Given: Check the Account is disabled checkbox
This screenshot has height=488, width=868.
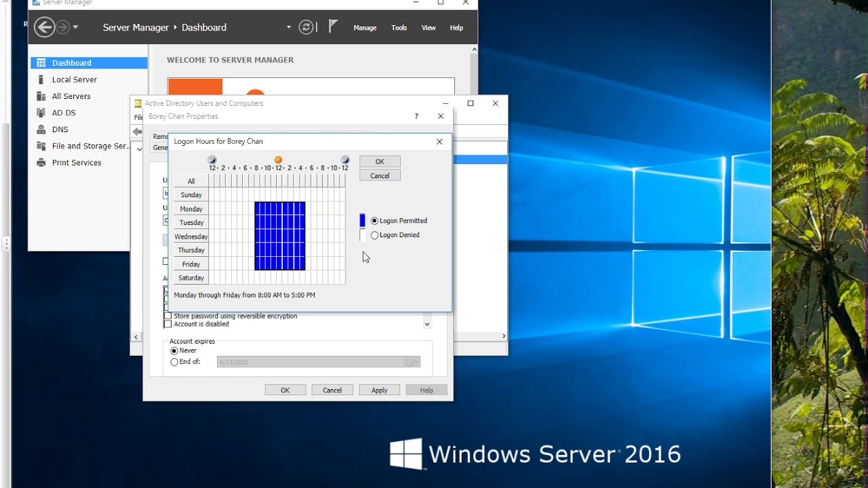Looking at the screenshot, I should pyautogui.click(x=168, y=324).
